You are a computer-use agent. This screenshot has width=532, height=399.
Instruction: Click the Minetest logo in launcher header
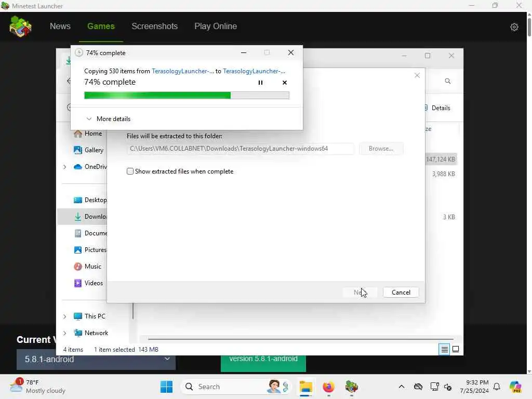21,26
